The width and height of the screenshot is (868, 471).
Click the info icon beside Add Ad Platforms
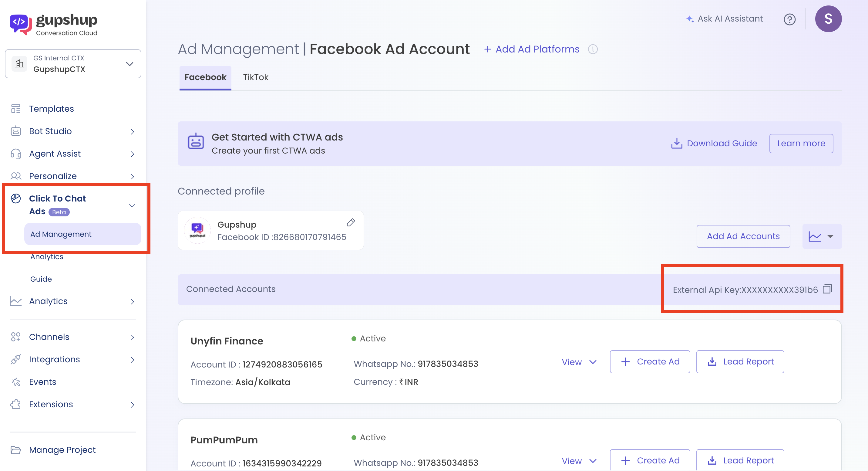click(593, 49)
